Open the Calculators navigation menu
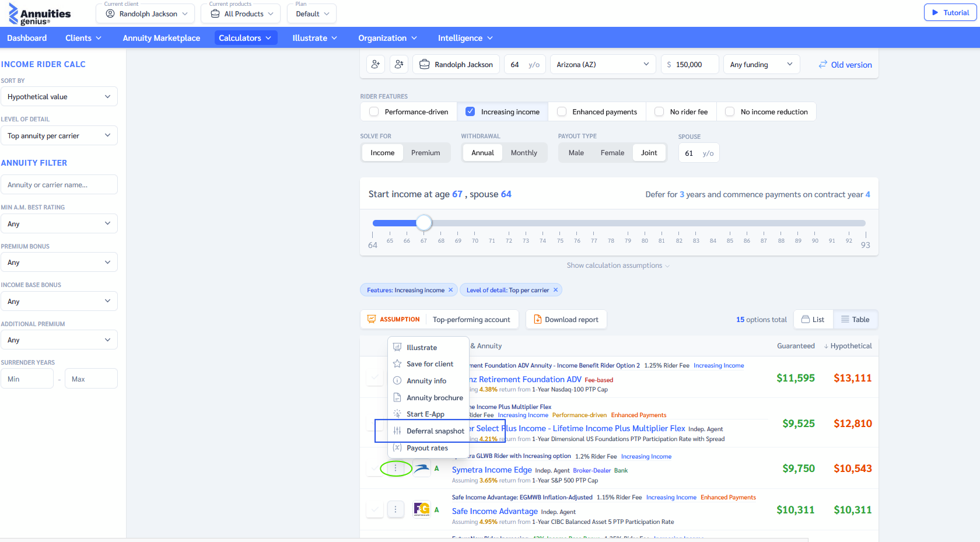Viewport: 980px width, 542px height. [x=245, y=38]
